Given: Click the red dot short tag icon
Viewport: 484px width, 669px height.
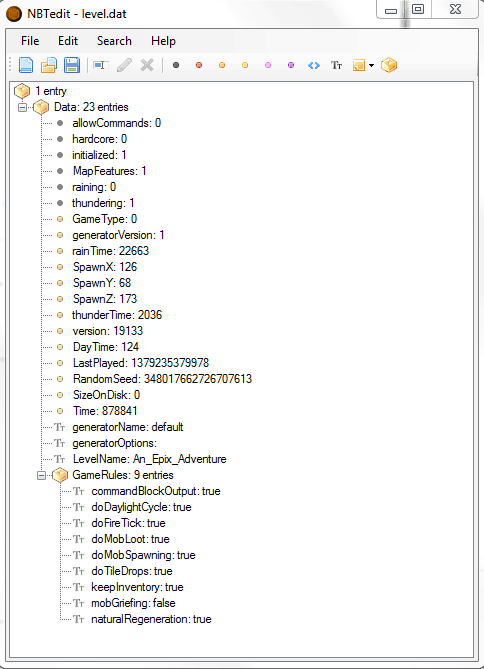Looking at the screenshot, I should coord(199,65).
